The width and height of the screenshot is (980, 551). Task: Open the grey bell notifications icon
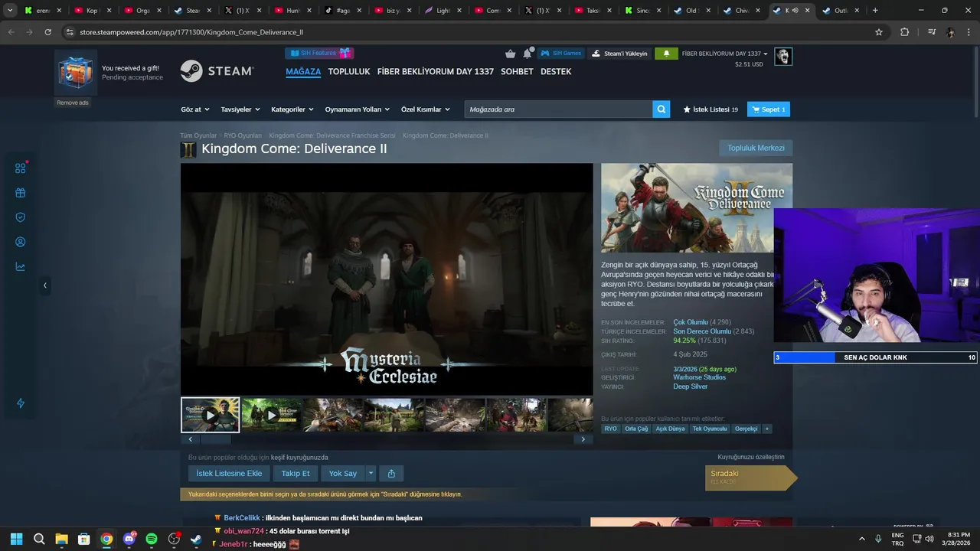tap(528, 53)
